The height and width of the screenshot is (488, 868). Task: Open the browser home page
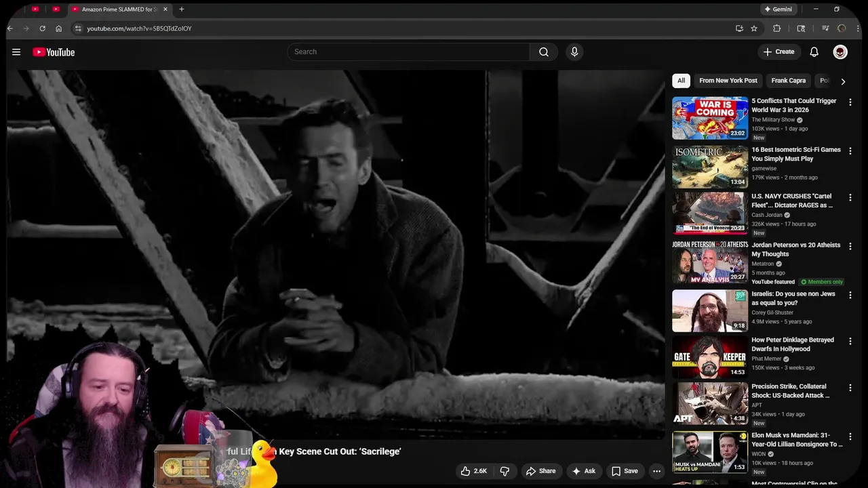(59, 28)
